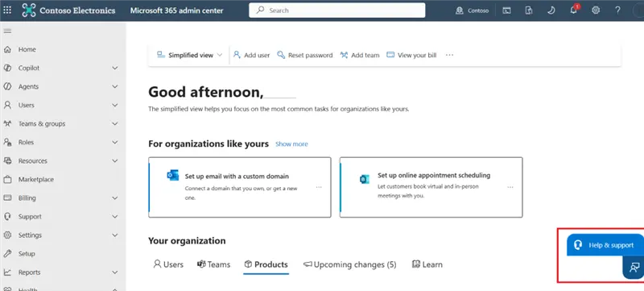Click the Search input field
Viewport: 644px width, 291px height.
[336, 10]
